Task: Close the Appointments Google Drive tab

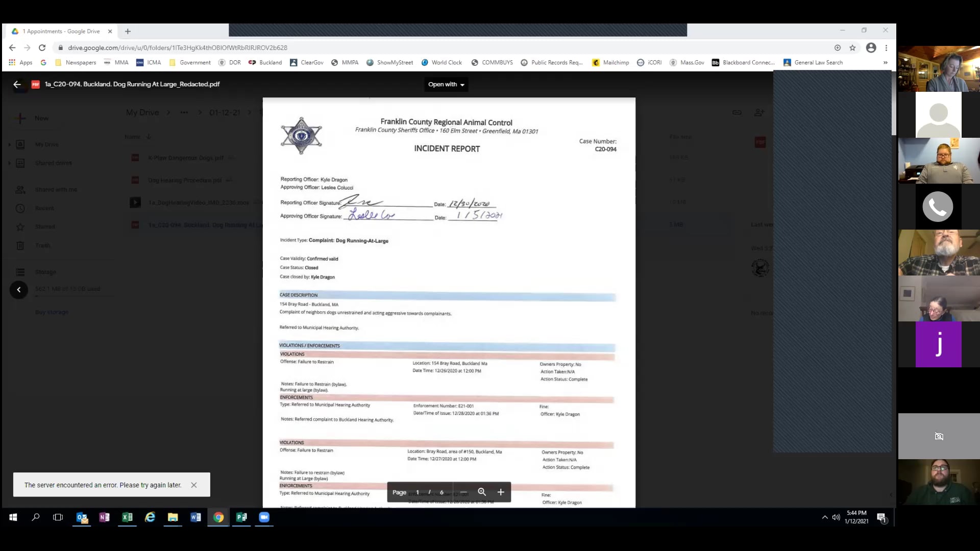Action: [110, 31]
